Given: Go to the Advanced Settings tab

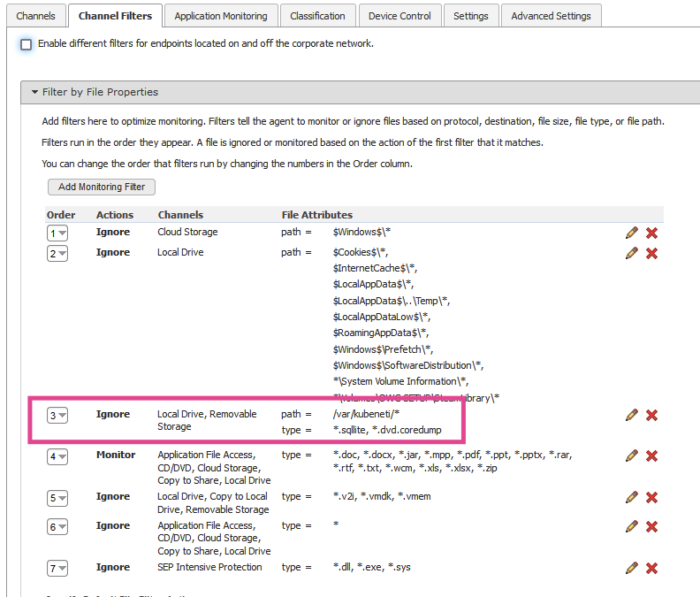Looking at the screenshot, I should coord(551,16).
